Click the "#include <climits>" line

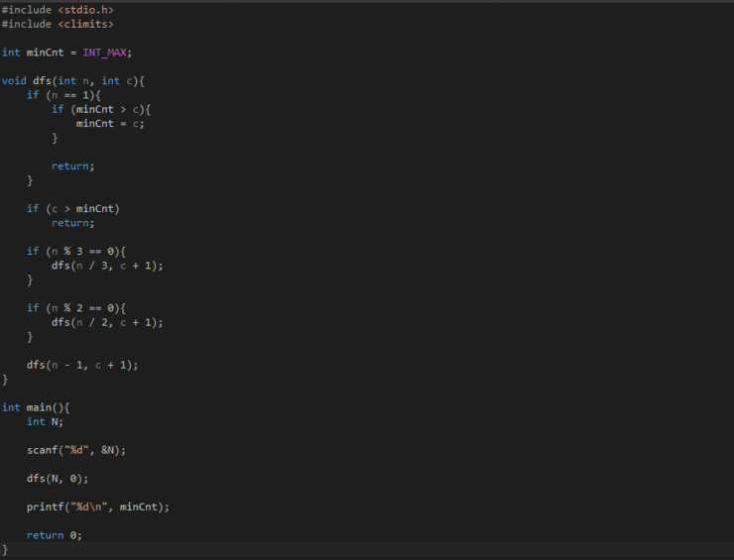[x=58, y=24]
